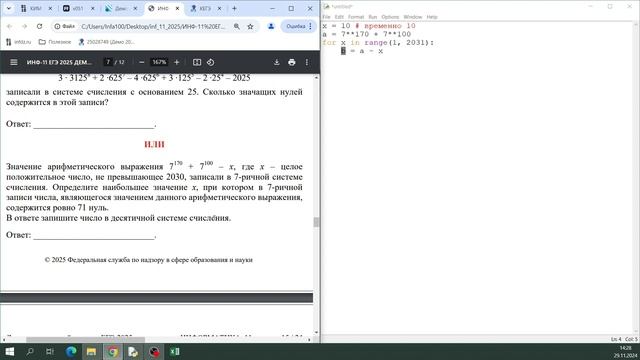The width and height of the screenshot is (640, 360).
Task: Click the first line comment in IDLE
Action: (x=385, y=26)
